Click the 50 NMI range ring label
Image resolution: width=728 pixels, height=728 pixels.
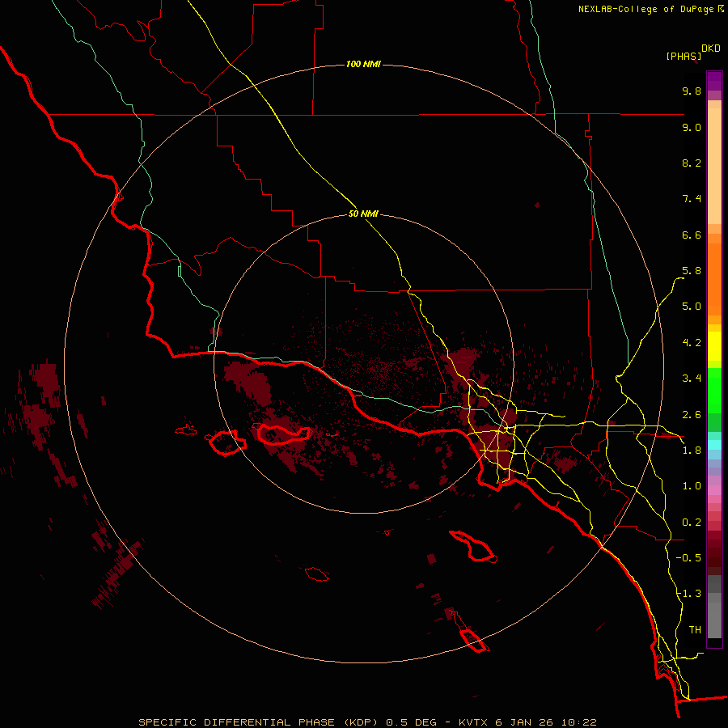[x=363, y=214]
